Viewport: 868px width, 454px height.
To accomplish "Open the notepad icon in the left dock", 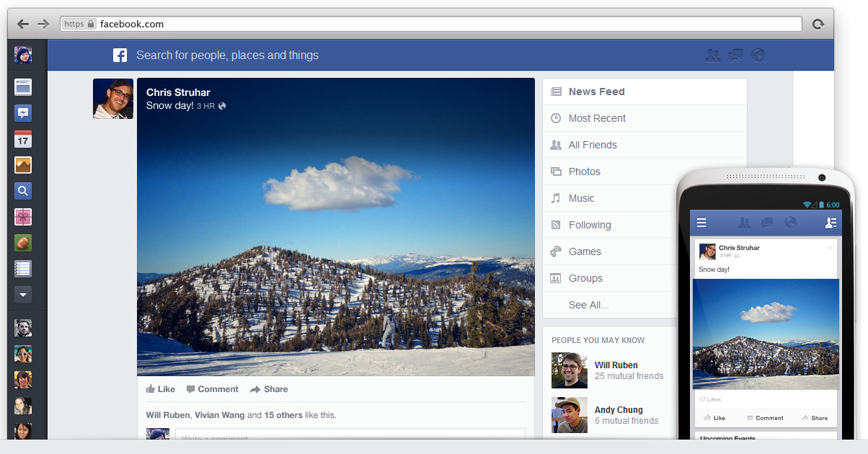I will coord(23,269).
